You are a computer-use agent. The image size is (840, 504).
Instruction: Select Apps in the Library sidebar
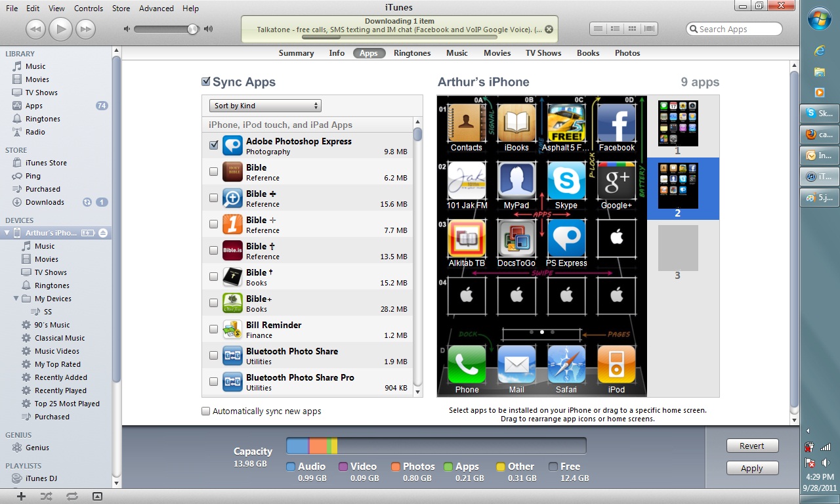pyautogui.click(x=34, y=106)
